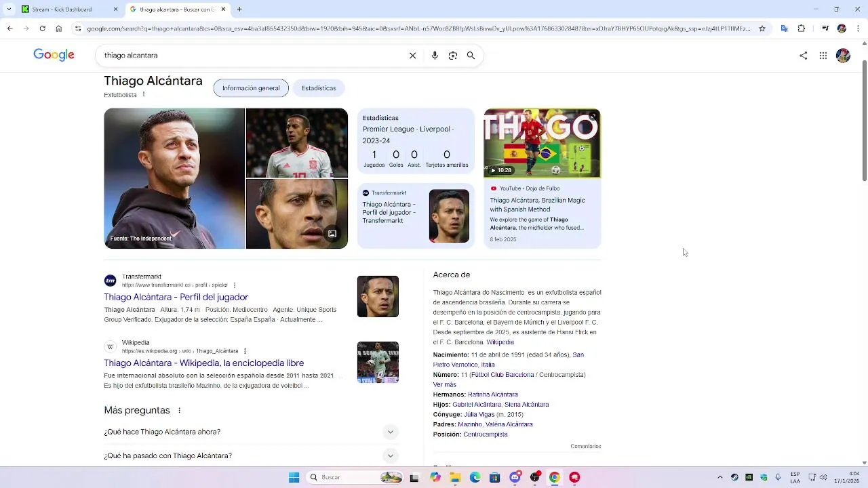Open the Steam icon in system tray
Image resolution: width=868 pixels, height=488 pixels.
(734, 477)
